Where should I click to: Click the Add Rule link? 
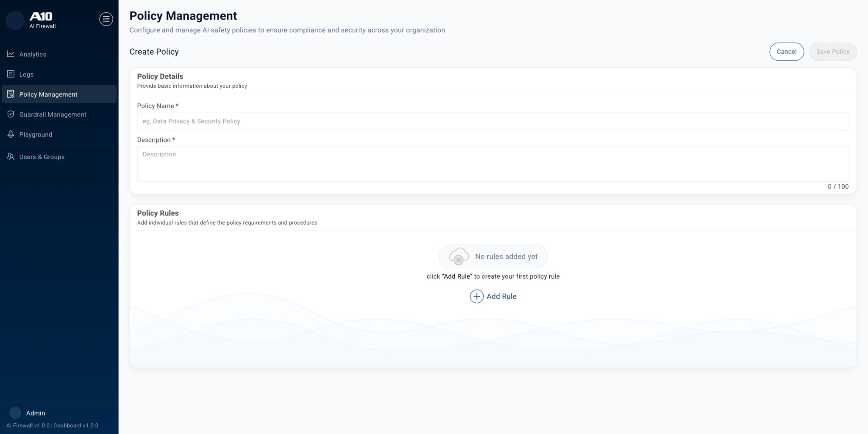501,296
